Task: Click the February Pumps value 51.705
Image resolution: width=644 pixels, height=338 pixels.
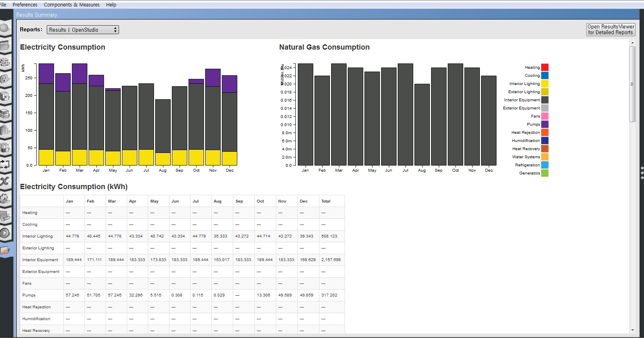Action: pyautogui.click(x=93, y=295)
